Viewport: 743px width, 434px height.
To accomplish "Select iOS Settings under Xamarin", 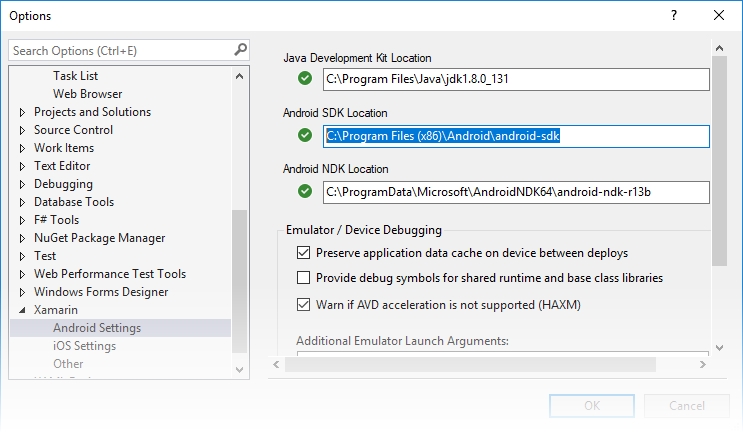I will click(84, 346).
